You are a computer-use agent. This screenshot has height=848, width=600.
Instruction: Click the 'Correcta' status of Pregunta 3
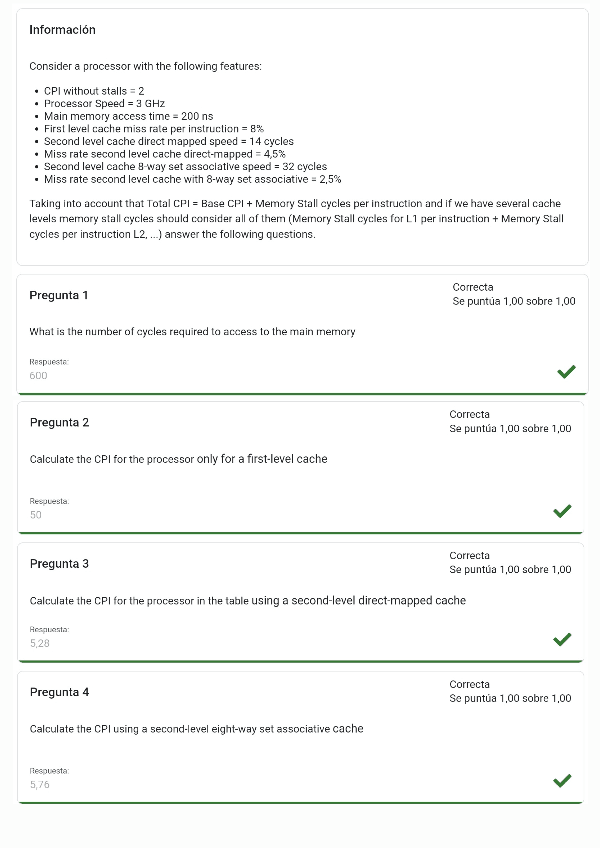click(x=469, y=555)
